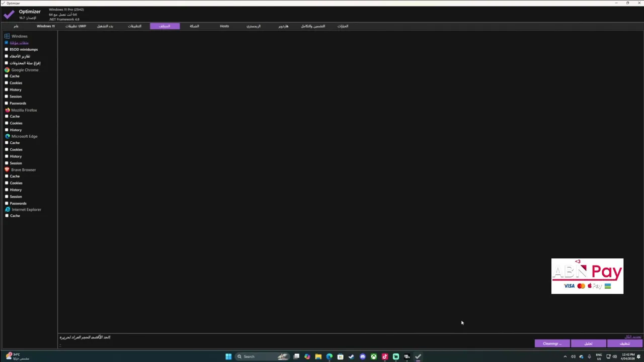The width and height of the screenshot is (644, 362).
Task: Click the ENG US language indicator
Action: [599, 356]
